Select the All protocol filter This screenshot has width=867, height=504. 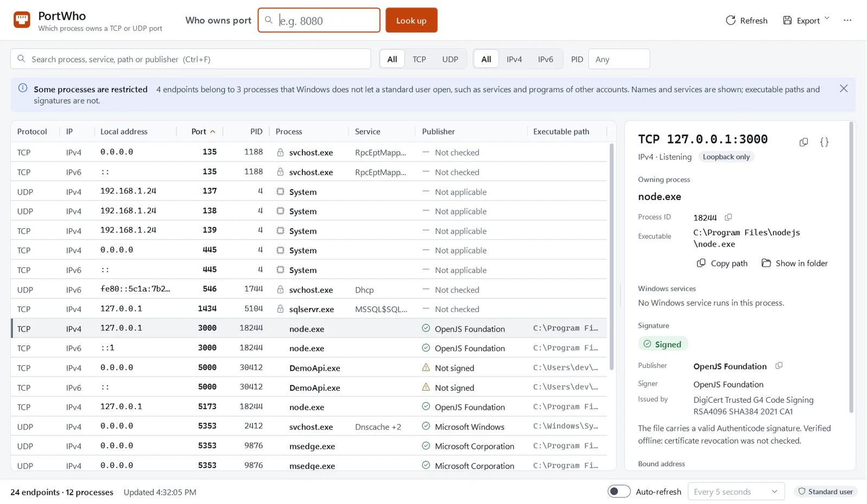[x=392, y=59]
